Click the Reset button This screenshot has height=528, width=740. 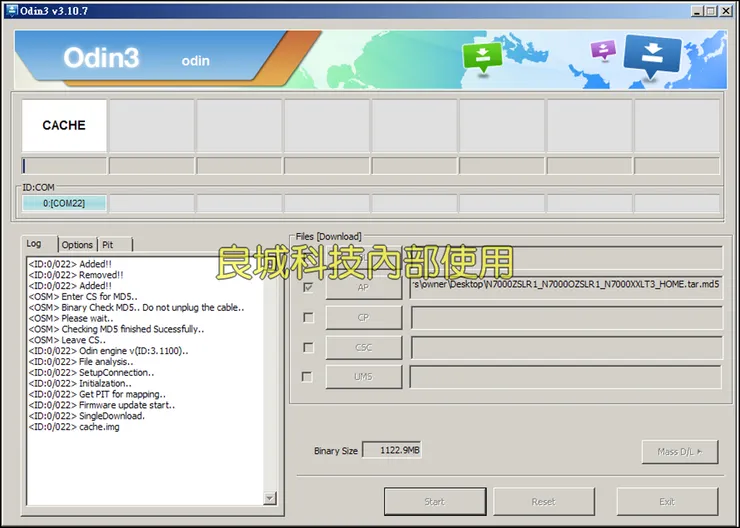[544, 502]
